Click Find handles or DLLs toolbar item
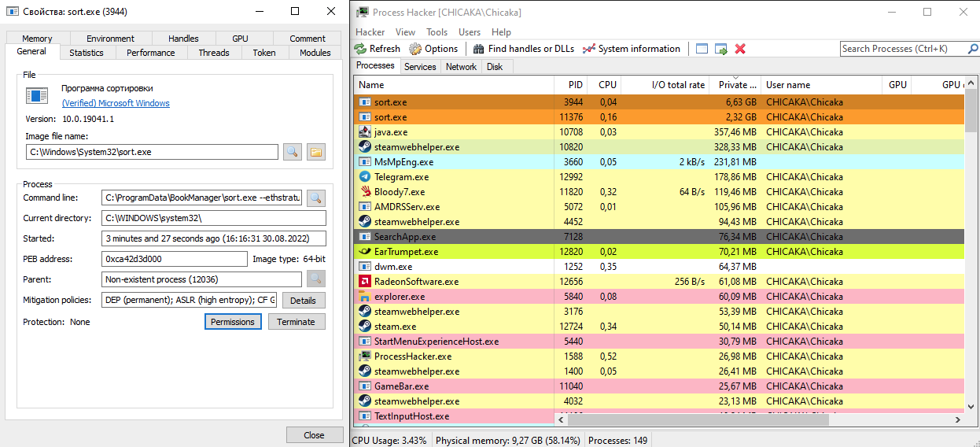Viewport: 980px width, 447px height. pyautogui.click(x=523, y=49)
